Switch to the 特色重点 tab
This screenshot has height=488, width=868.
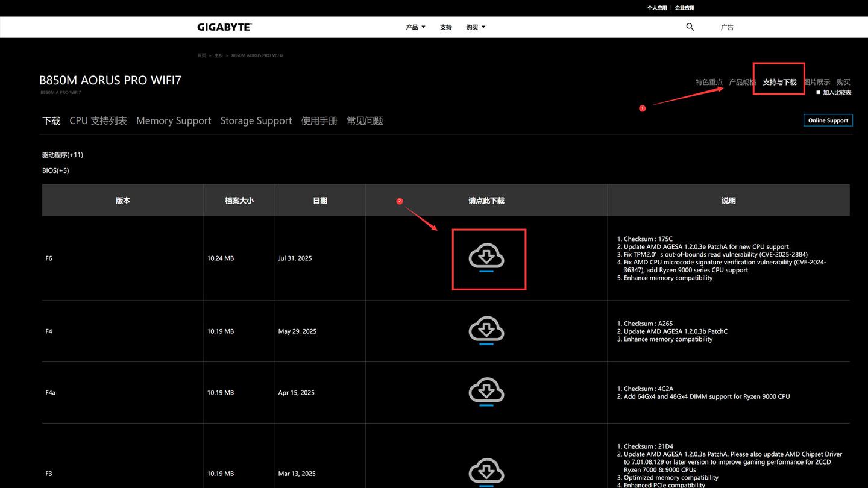[709, 82]
